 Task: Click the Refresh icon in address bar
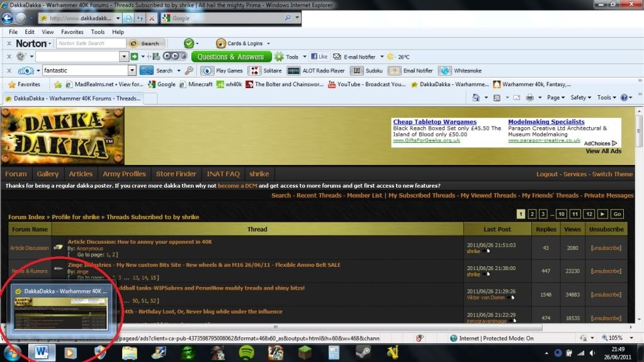140,18
